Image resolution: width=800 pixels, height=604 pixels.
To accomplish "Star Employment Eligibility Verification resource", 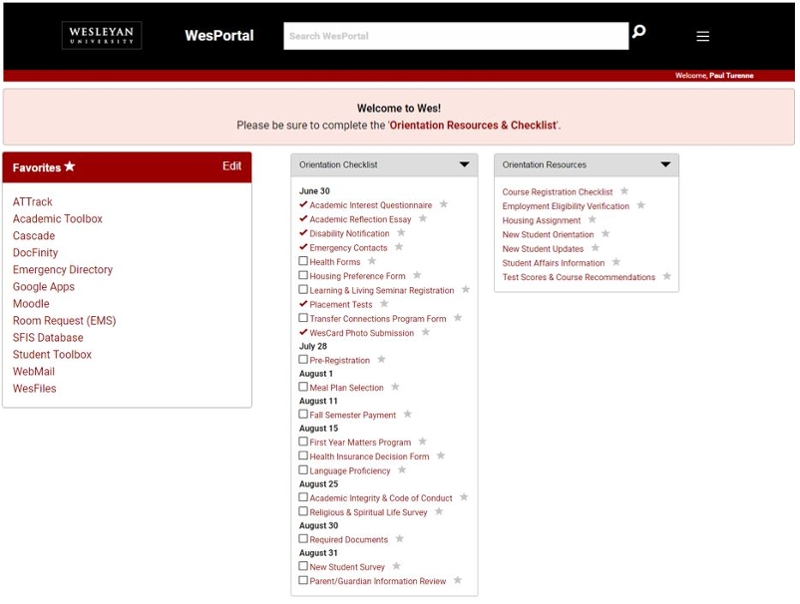I will (641, 206).
